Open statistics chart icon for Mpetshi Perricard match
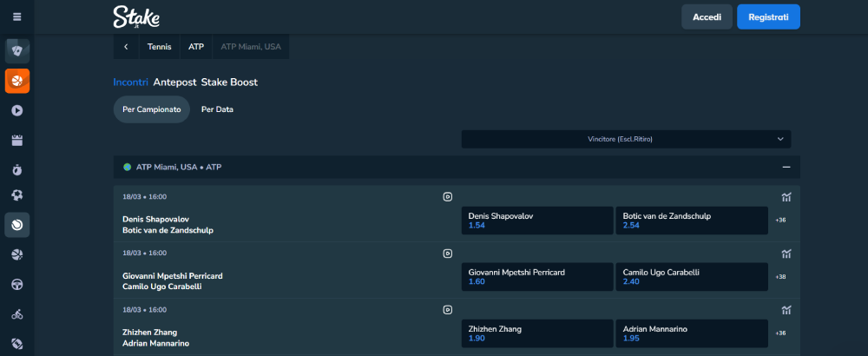The height and width of the screenshot is (356, 868). tap(786, 254)
